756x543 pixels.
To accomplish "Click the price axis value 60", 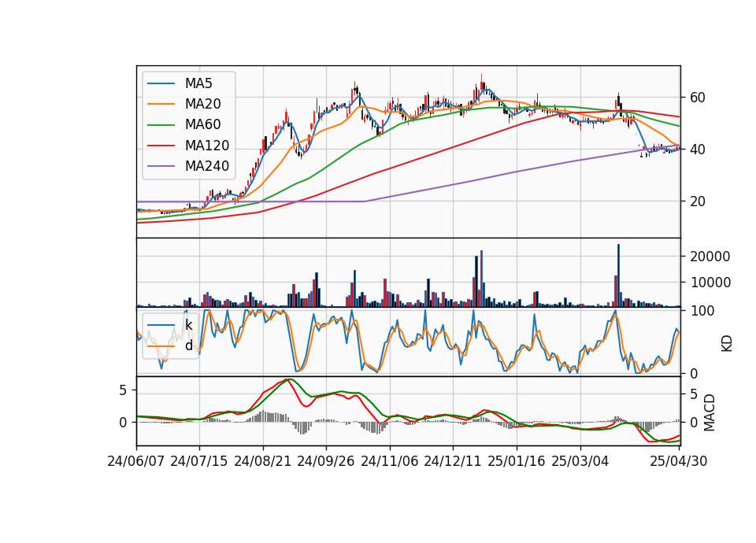I will pos(698,98).
